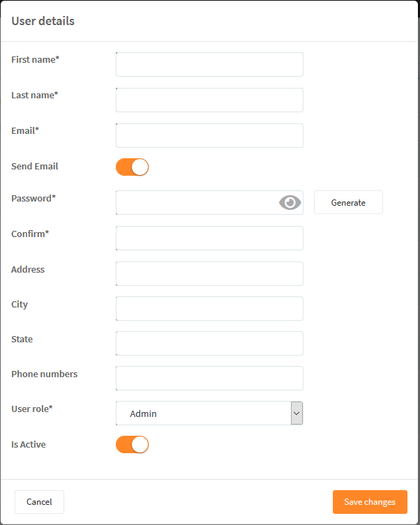Screen dimensions: 420x525
Task: Show password using the eye icon
Action: 290,203
